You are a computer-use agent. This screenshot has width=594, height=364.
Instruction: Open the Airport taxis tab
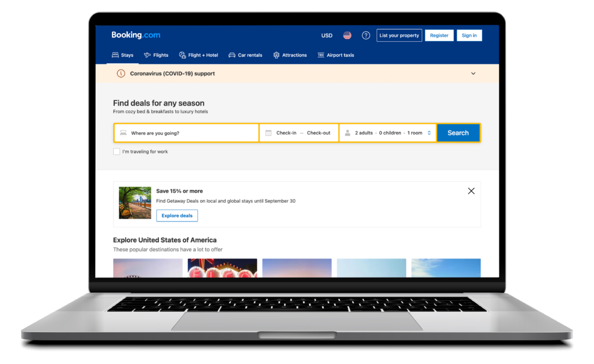[336, 55]
